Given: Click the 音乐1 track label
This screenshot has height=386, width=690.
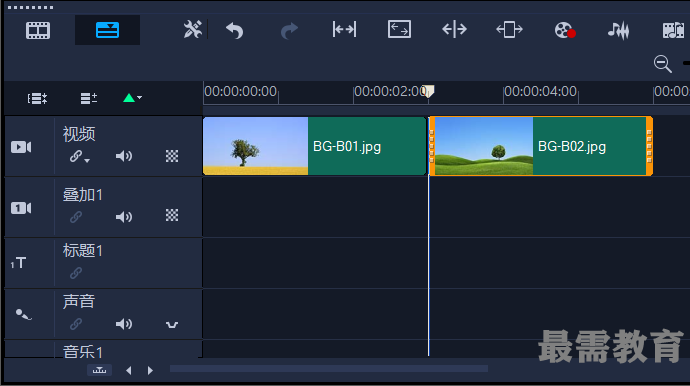Looking at the screenshot, I should pyautogui.click(x=83, y=351).
